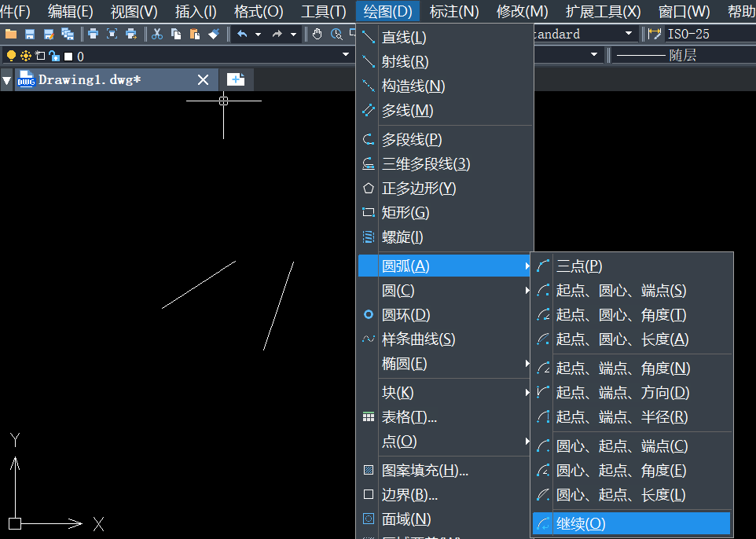This screenshot has height=539, width=756.
Task: Open the linetype 随层 dropdown
Action: [x=684, y=56]
